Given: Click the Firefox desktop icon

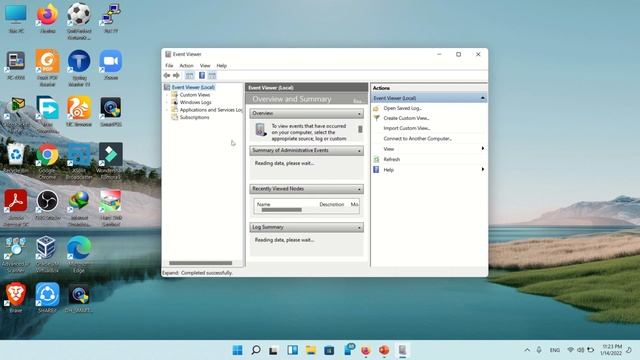Looking at the screenshot, I should click(x=47, y=19).
